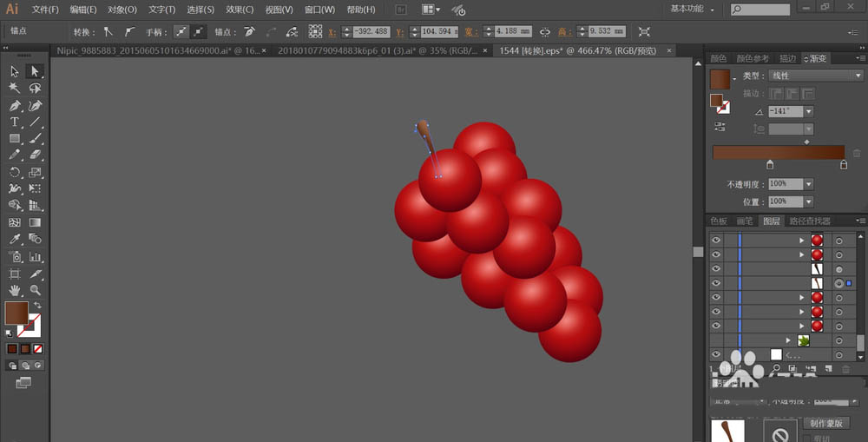Viewport: 868px width, 442px height.
Task: Expand the second red ball layer group
Action: 801,254
